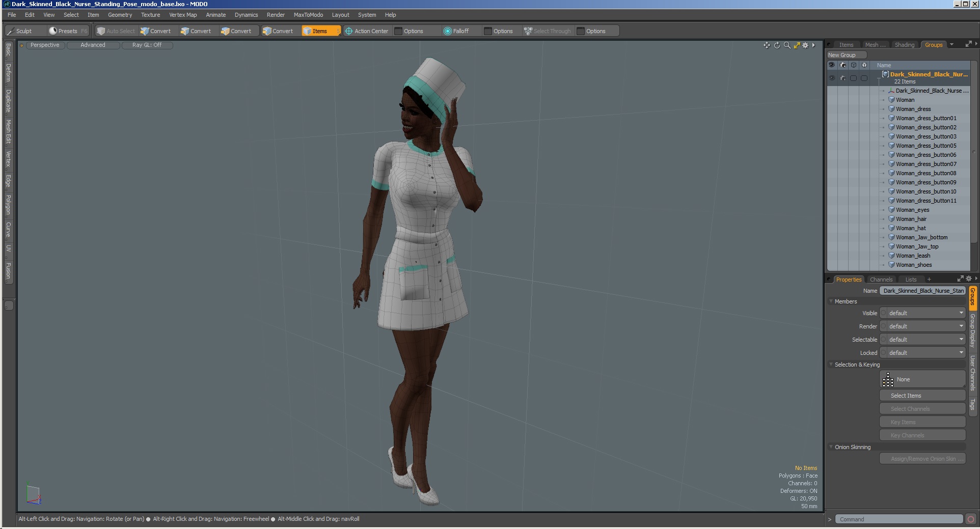Click the group Name input field
Viewport: 980px width, 529px height.
[923, 291]
